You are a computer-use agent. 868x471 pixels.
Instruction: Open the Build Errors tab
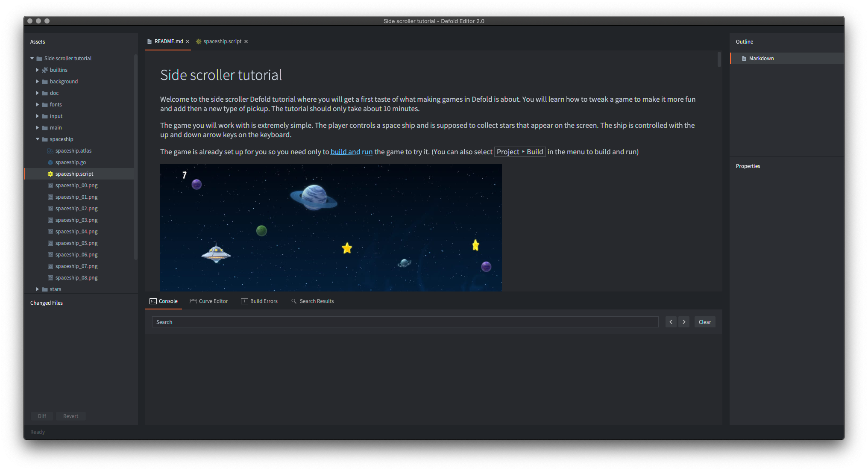pos(259,301)
